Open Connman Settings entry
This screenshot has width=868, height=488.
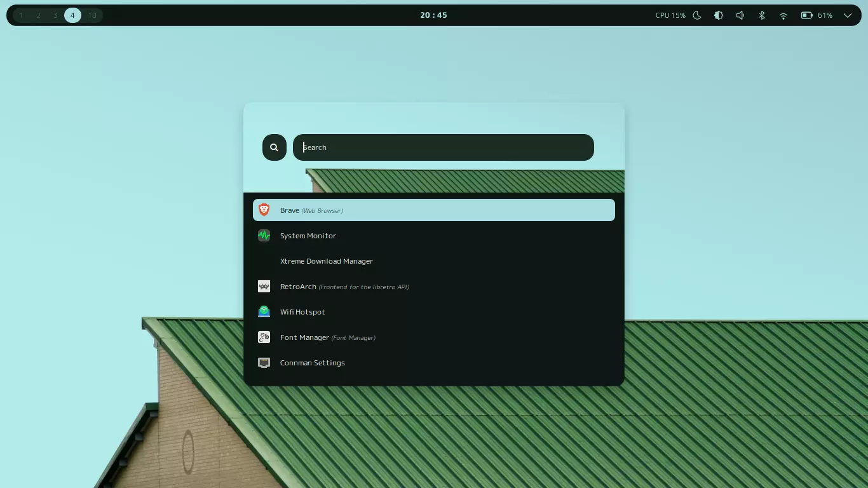434,363
